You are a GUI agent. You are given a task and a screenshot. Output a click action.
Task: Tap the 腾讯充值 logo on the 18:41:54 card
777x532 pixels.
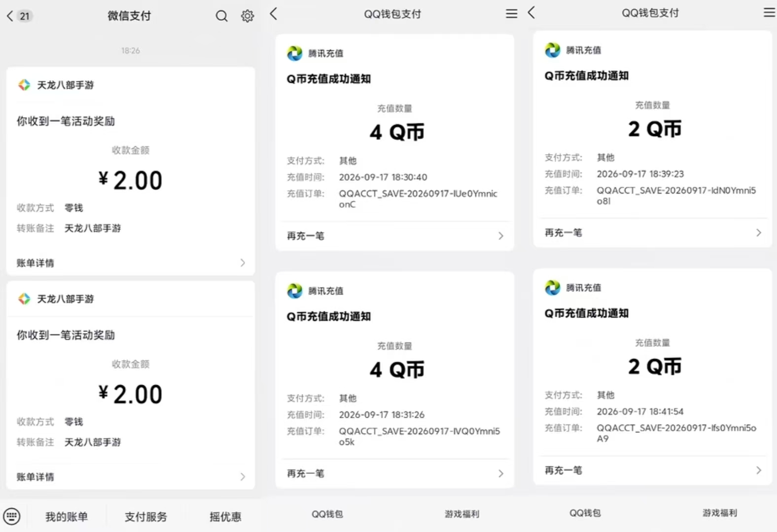[553, 288]
